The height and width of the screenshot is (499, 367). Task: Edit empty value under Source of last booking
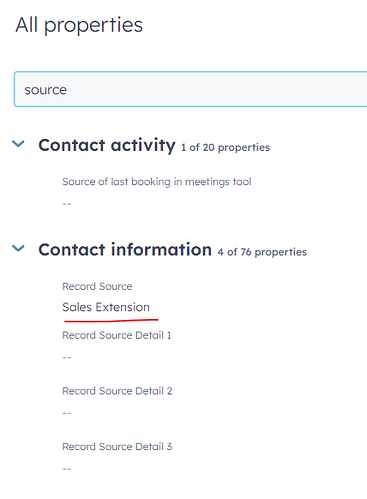(x=67, y=204)
